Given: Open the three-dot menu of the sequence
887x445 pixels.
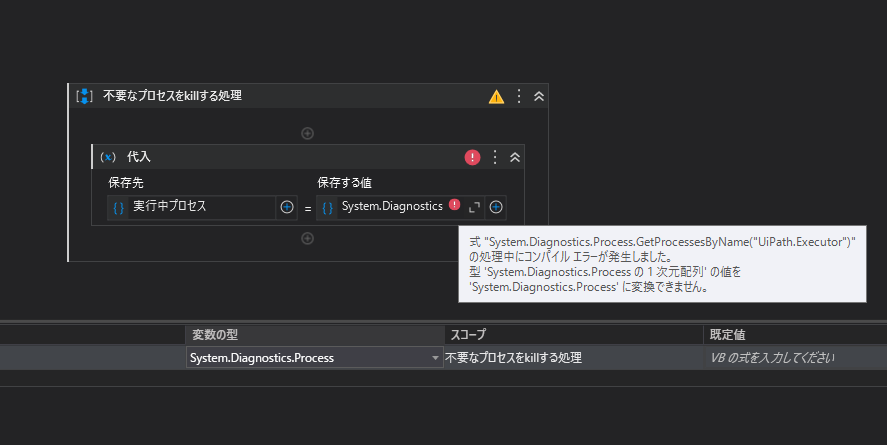Looking at the screenshot, I should 519,96.
